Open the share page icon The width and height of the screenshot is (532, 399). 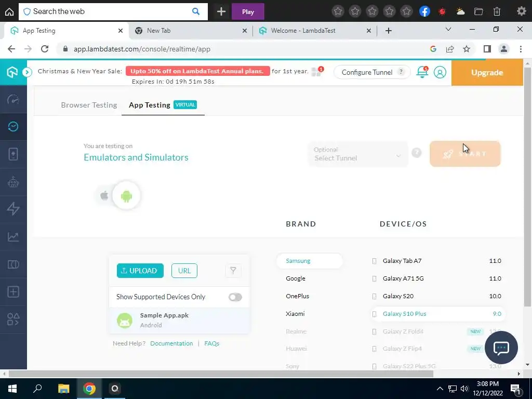[x=450, y=49]
